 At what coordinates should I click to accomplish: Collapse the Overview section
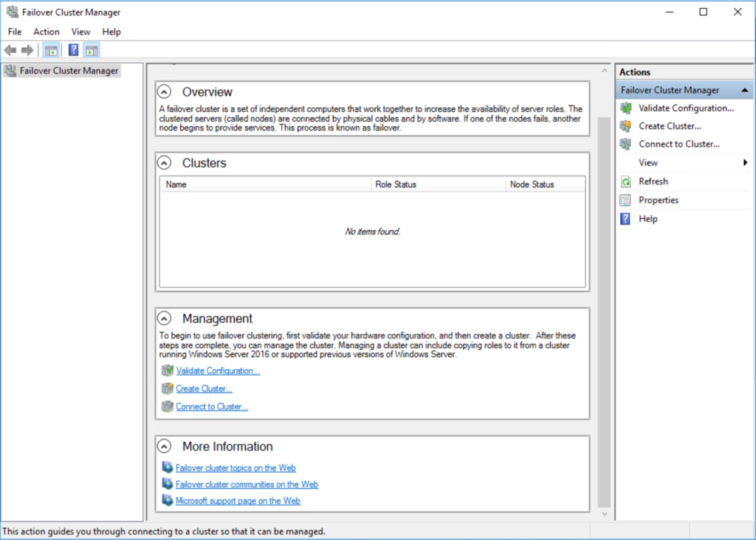coord(164,91)
